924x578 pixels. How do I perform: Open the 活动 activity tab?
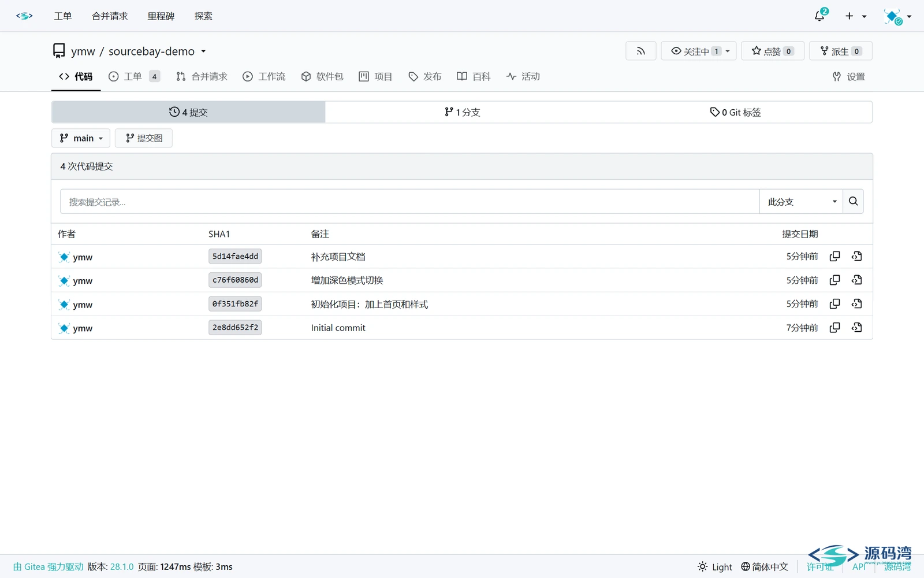click(x=523, y=76)
